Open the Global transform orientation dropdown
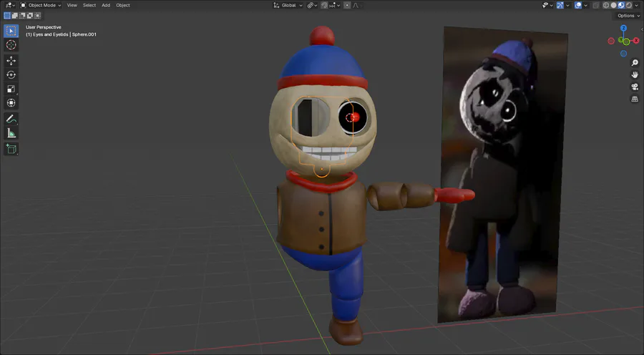The image size is (644, 355). (288, 5)
